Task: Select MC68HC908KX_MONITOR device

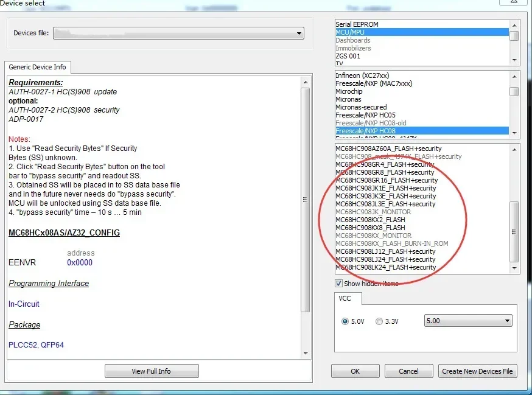Action: tap(422, 236)
